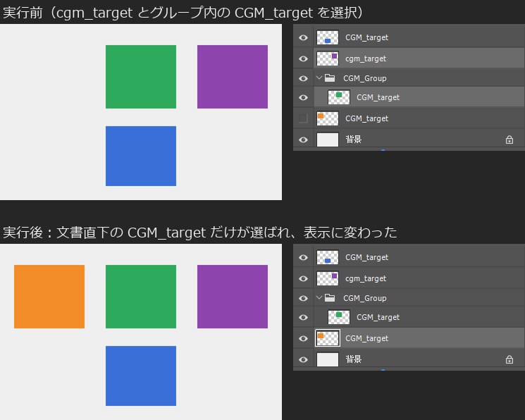Screen dimensions: 525x420
Task: Click 背景 layer name in 実行前 panel
Action: [x=353, y=140]
